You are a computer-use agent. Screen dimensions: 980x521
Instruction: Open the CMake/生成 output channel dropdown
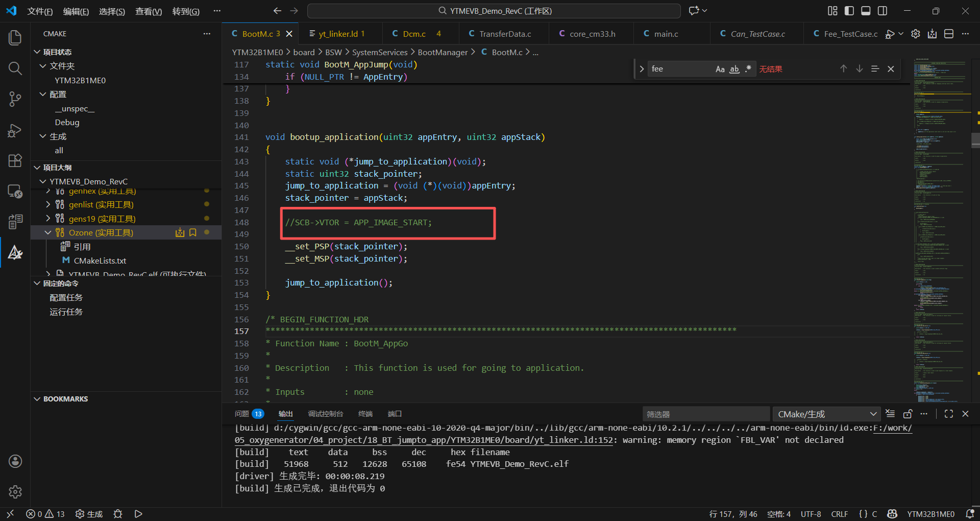[826, 414]
